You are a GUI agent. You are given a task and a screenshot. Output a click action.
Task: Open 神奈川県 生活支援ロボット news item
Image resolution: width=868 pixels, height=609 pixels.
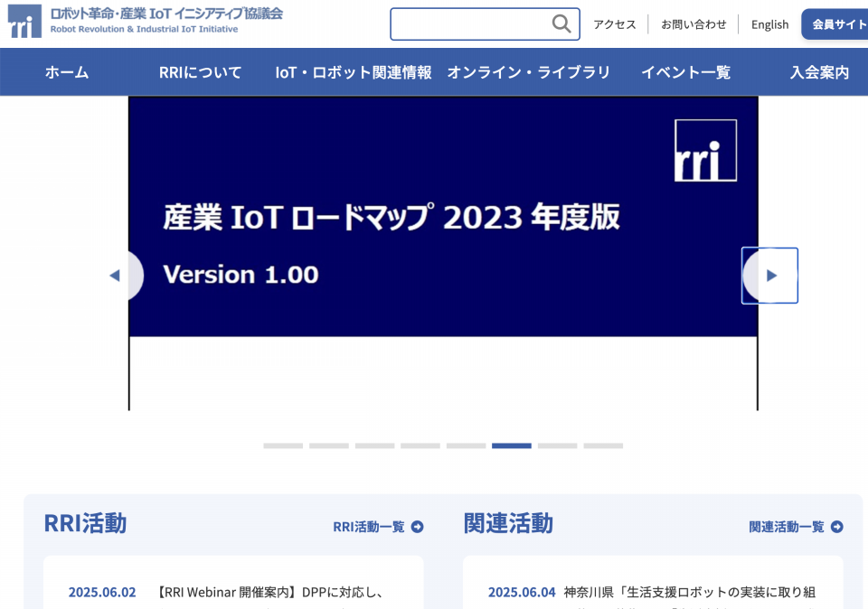pyautogui.click(x=690, y=593)
